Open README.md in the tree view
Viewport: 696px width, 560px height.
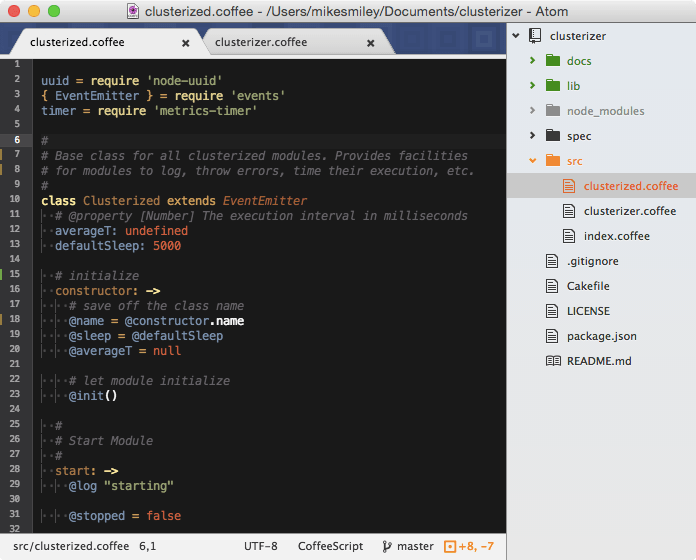pyautogui.click(x=599, y=361)
